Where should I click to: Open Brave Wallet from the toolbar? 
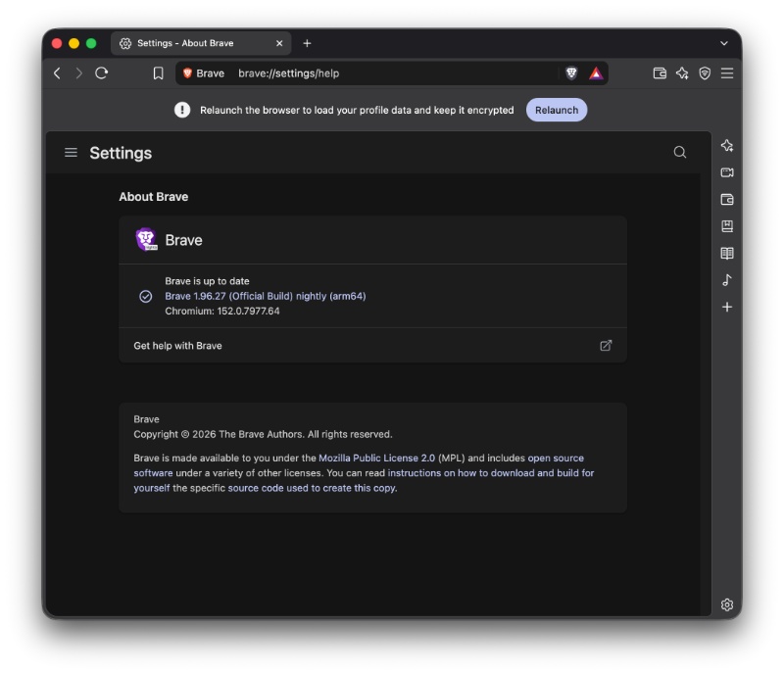pos(660,73)
